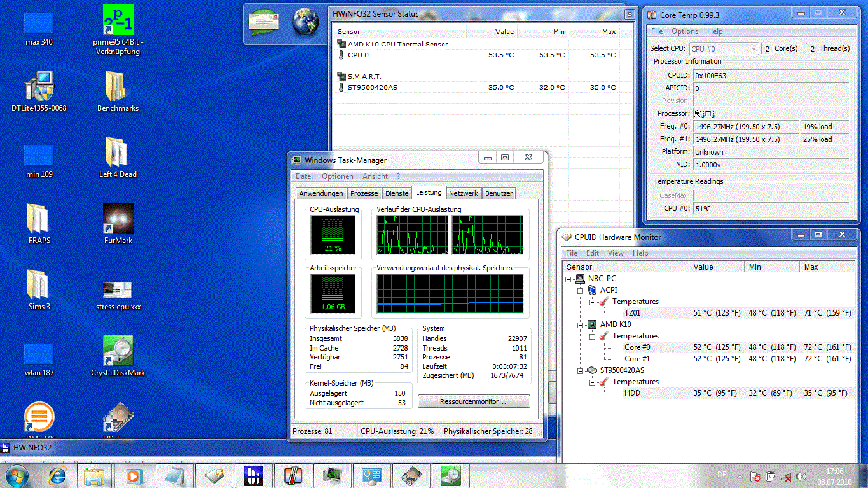The height and width of the screenshot is (488, 868).
Task: Click the volume speaker tray icon
Action: click(x=802, y=476)
